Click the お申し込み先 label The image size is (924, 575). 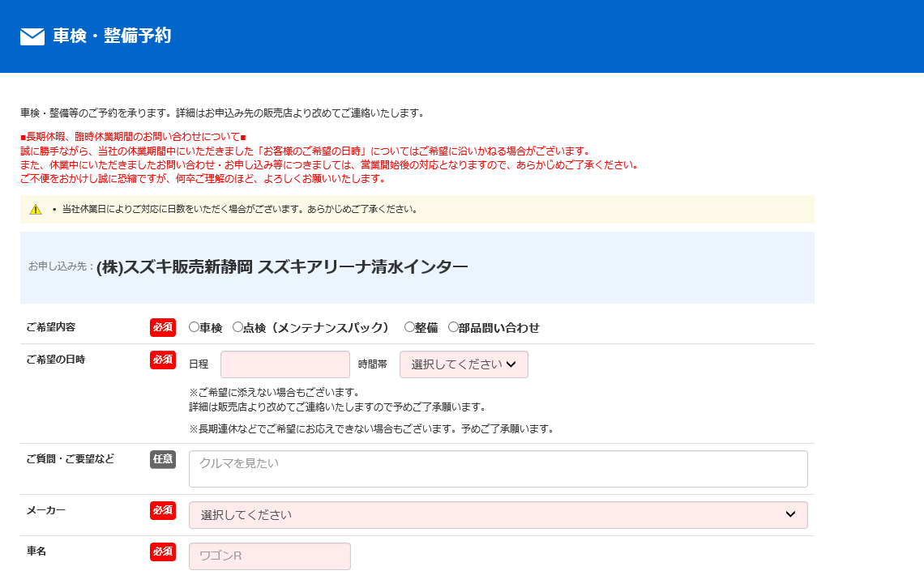(x=61, y=266)
